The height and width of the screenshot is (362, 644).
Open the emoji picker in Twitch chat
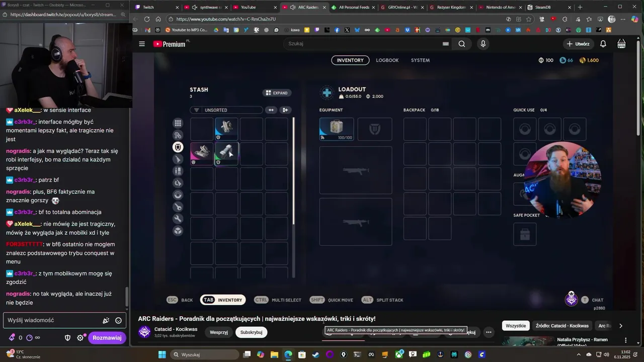tap(118, 320)
